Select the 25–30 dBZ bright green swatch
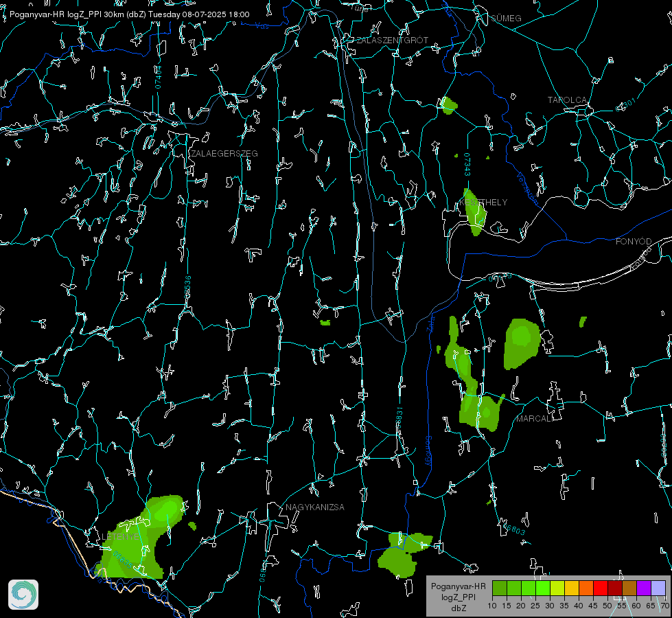This screenshot has height=618, width=672. coord(543,588)
